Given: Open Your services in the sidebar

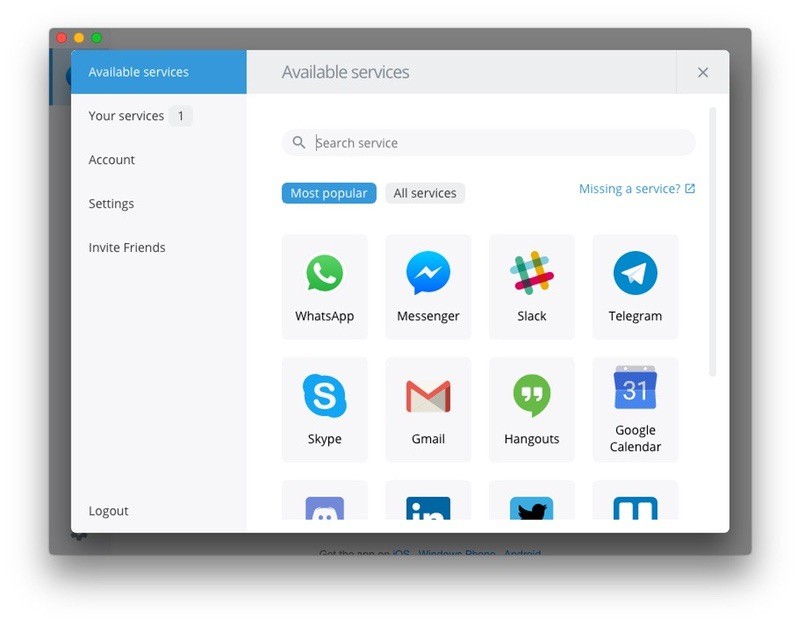Looking at the screenshot, I should point(159,116).
